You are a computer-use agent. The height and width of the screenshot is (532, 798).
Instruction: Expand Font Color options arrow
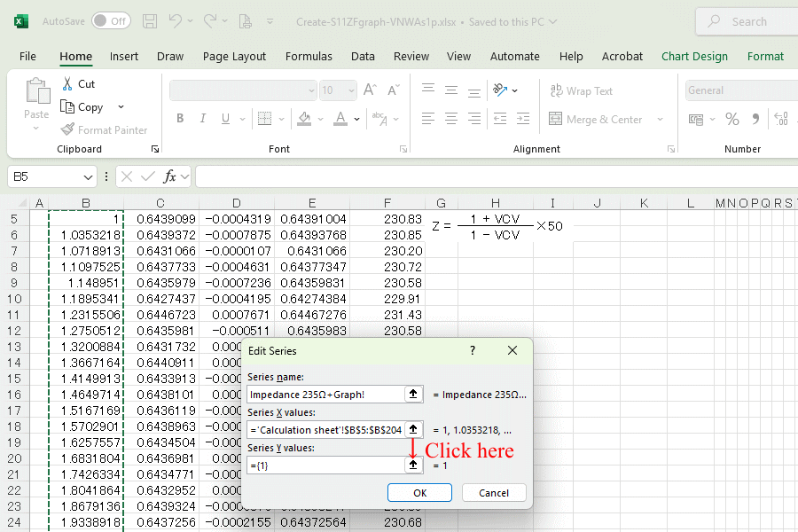[x=356, y=119]
